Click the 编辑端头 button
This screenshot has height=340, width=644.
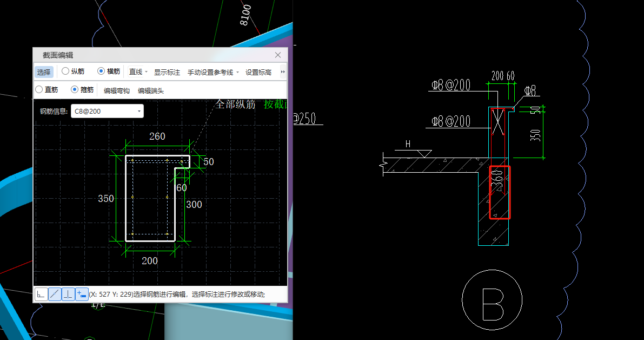[x=151, y=91]
